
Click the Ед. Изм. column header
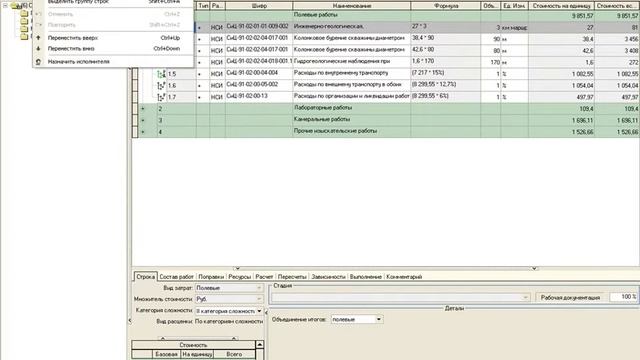[x=514, y=6]
